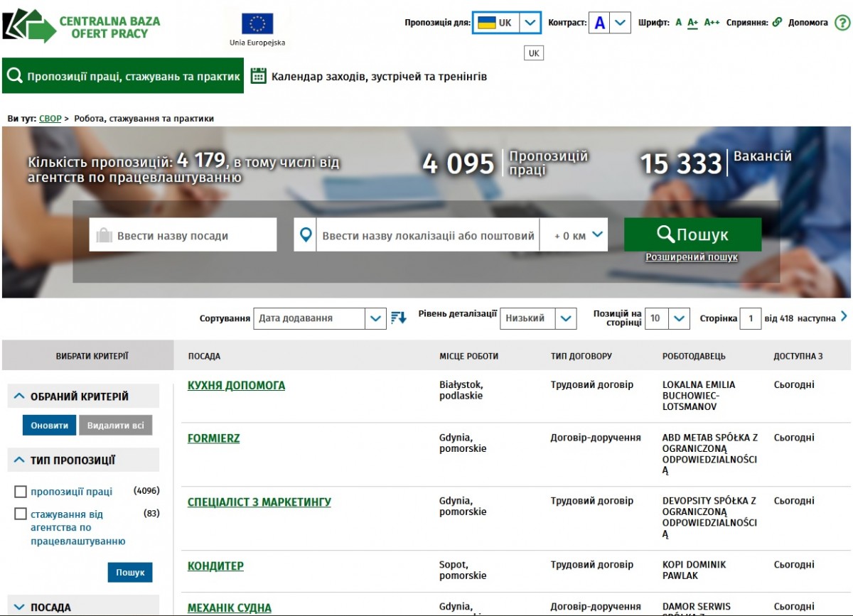Open the help question mark icon
The image size is (853, 616).
842,23
